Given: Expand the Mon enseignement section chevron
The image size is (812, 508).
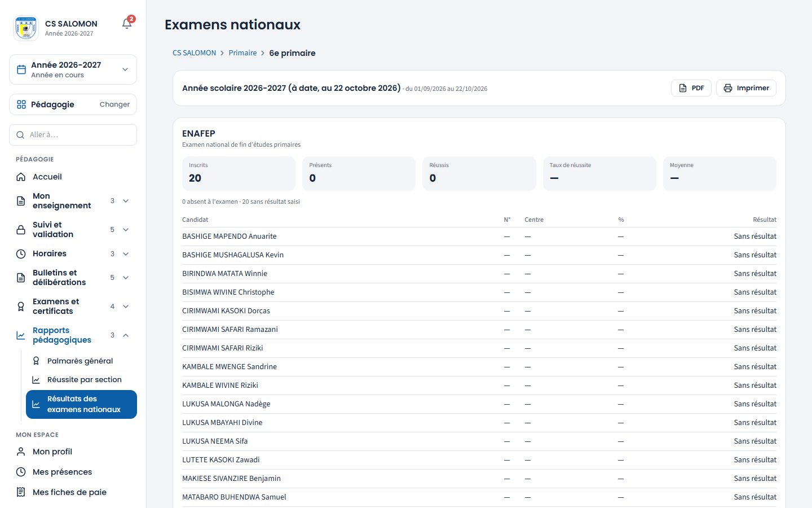Looking at the screenshot, I should [x=126, y=201].
